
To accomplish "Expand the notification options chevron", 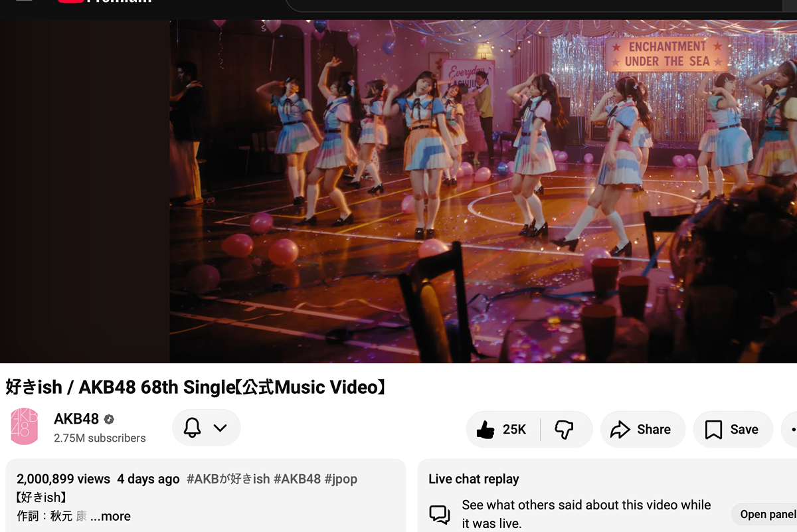I will coord(221,428).
